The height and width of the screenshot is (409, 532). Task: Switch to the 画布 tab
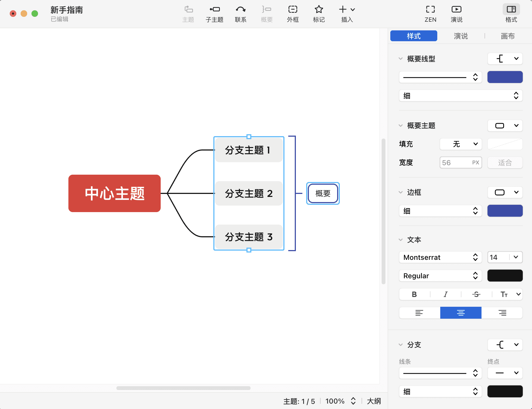tap(508, 36)
